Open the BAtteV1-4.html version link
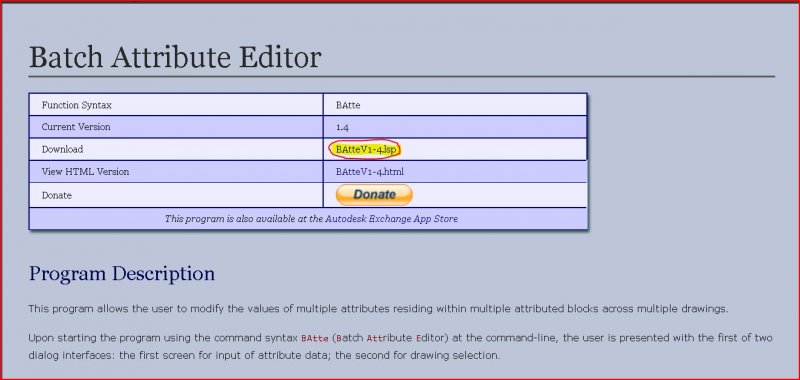 pos(370,172)
